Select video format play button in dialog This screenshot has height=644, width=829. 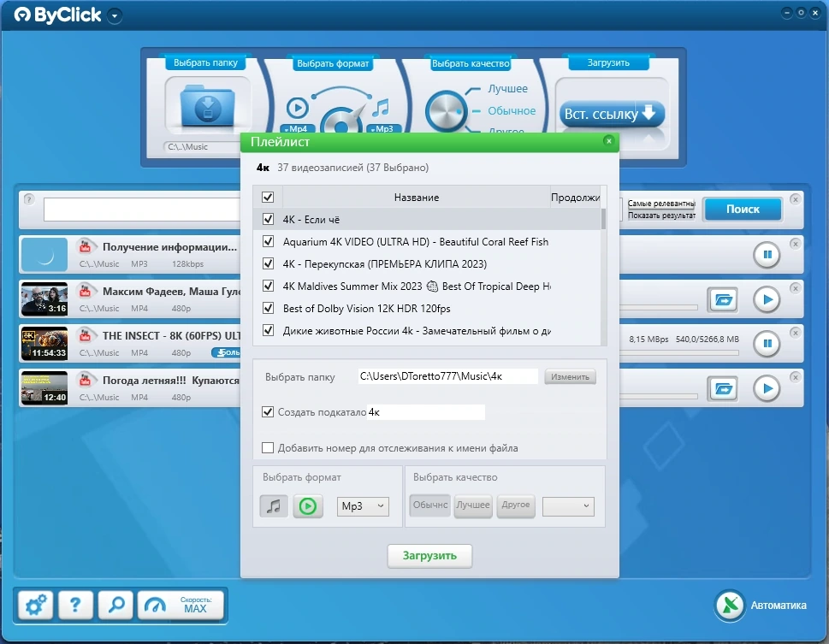click(308, 506)
